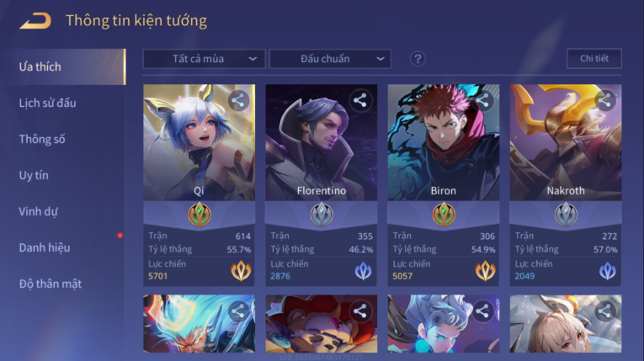
Task: Select the Uy tín sidebar tab
Action: 34,175
